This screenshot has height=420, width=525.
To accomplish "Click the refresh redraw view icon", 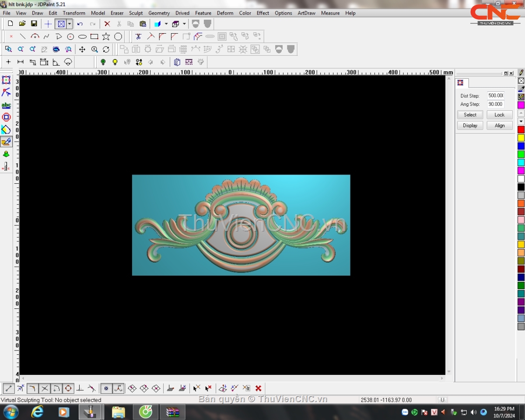I will [106, 49].
